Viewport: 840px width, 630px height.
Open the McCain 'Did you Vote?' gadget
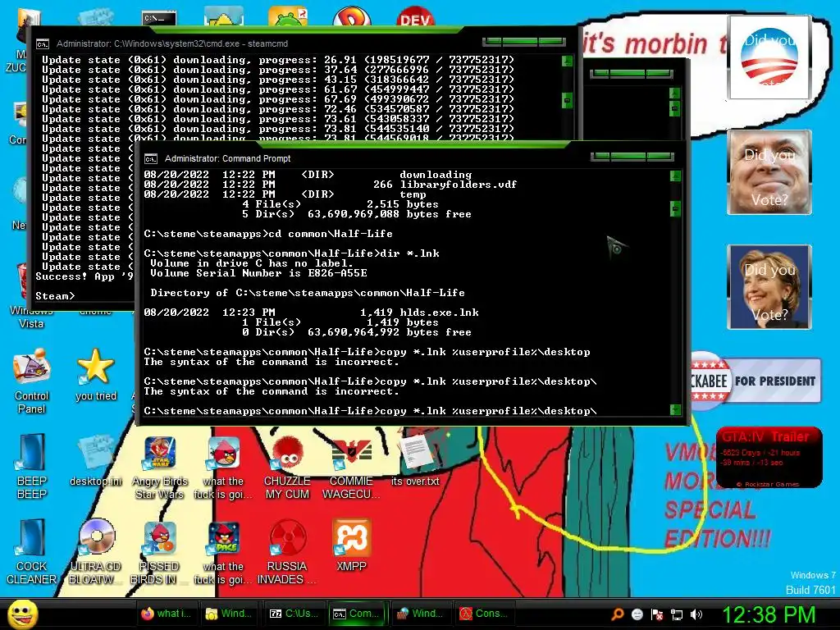(769, 172)
